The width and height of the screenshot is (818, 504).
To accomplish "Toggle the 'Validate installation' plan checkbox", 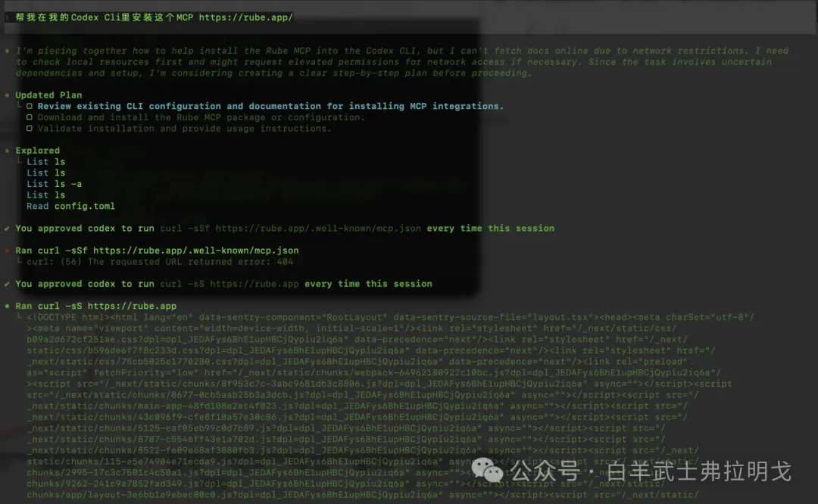I will (30, 128).
